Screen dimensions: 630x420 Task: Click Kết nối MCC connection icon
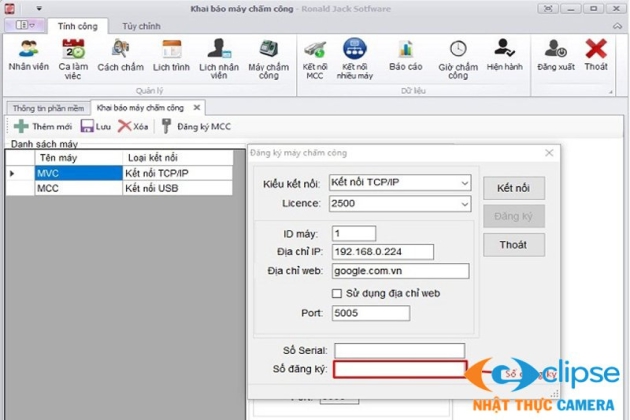[x=315, y=59]
